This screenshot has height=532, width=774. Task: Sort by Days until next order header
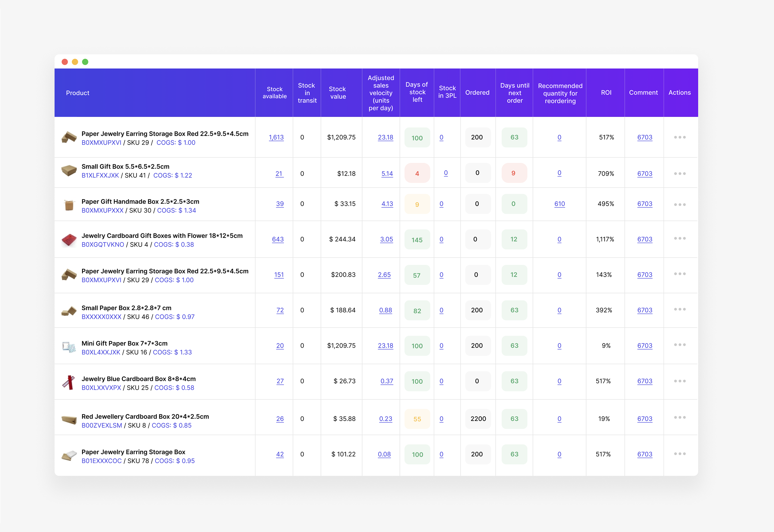[515, 93]
